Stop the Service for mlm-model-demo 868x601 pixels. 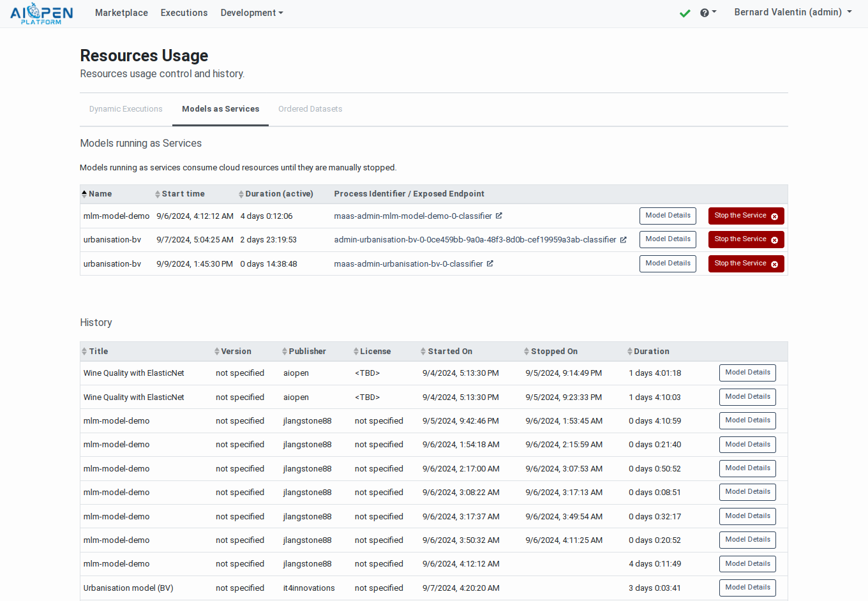pyautogui.click(x=745, y=216)
